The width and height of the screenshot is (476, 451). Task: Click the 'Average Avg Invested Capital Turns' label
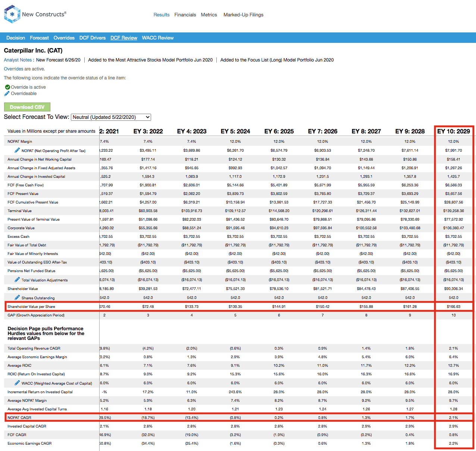pyautogui.click(x=37, y=409)
